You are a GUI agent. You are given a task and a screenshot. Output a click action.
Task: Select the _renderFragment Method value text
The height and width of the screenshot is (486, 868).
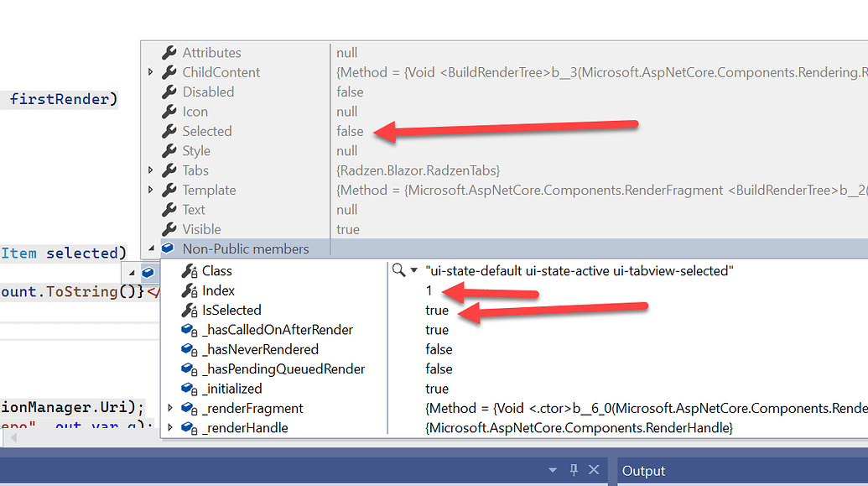coord(646,409)
